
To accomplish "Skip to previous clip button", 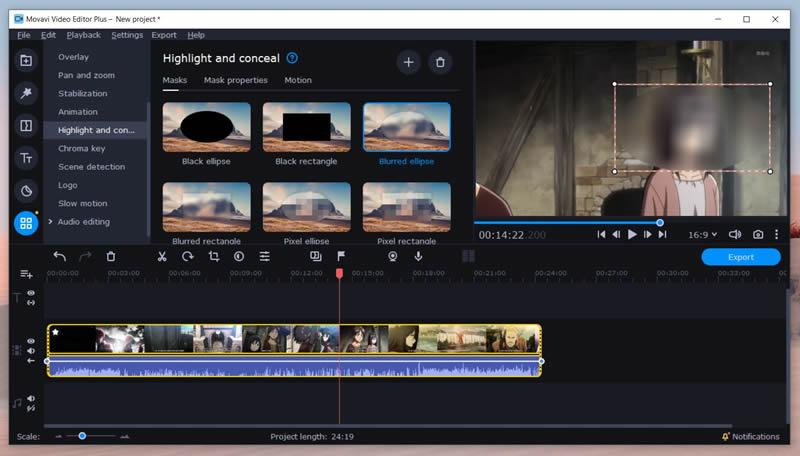I will (601, 235).
